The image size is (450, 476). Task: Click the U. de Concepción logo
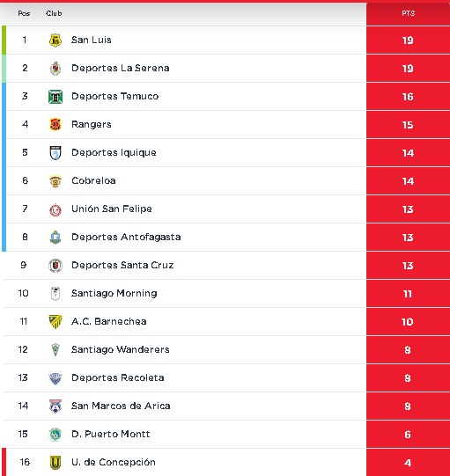(55, 463)
